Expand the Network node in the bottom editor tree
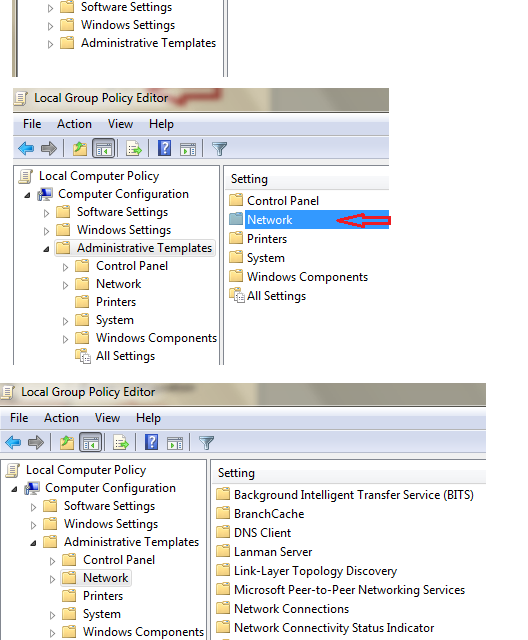528x640 pixels. tap(52, 579)
